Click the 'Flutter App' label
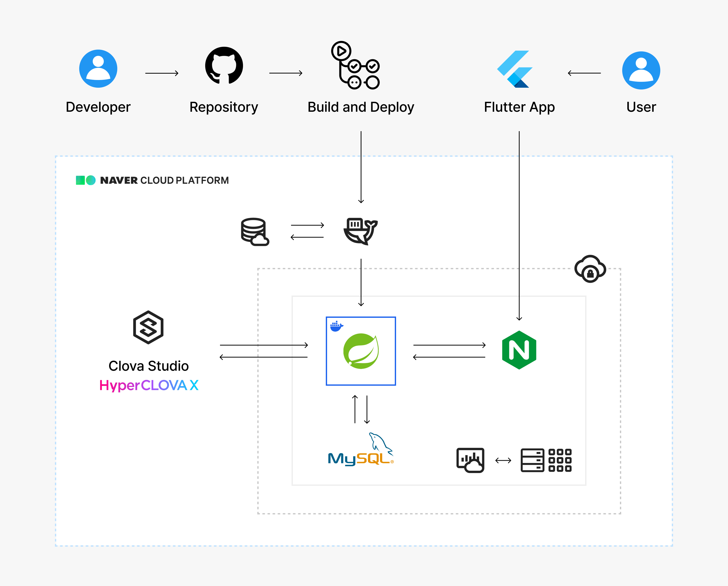The image size is (728, 586). [519, 107]
